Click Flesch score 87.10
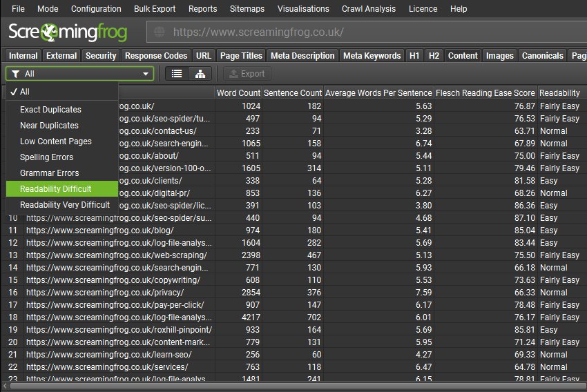 (525, 217)
